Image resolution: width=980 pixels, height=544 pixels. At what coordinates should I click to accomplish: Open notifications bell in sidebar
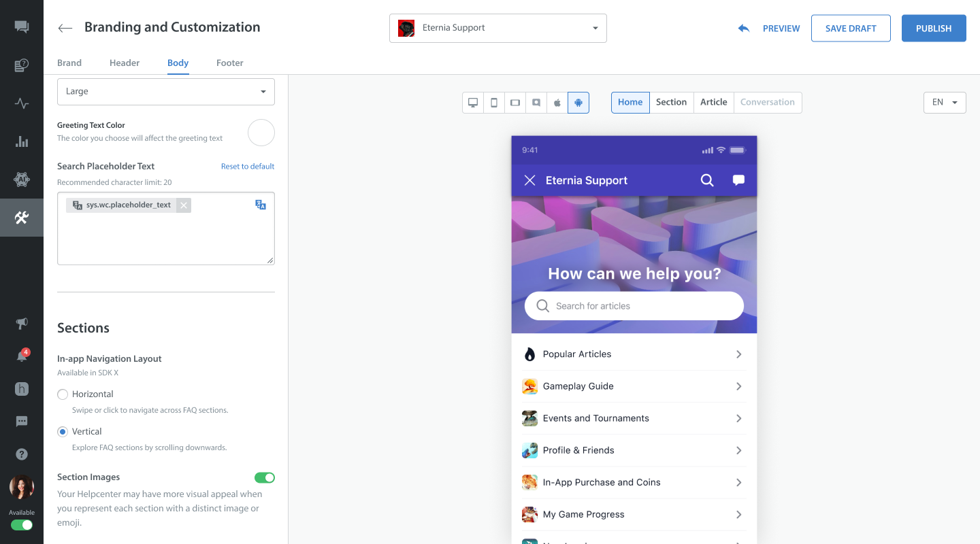(22, 356)
